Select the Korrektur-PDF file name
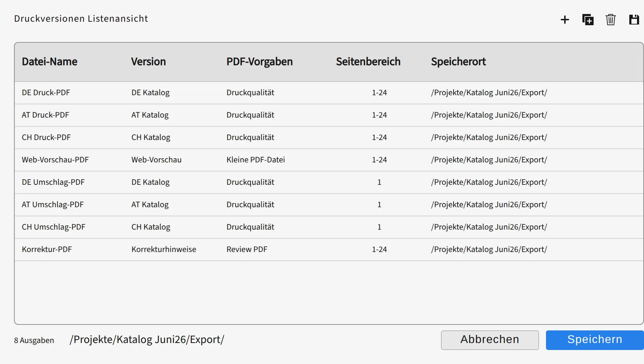Viewport: 644px width, 364px height. coord(47,250)
